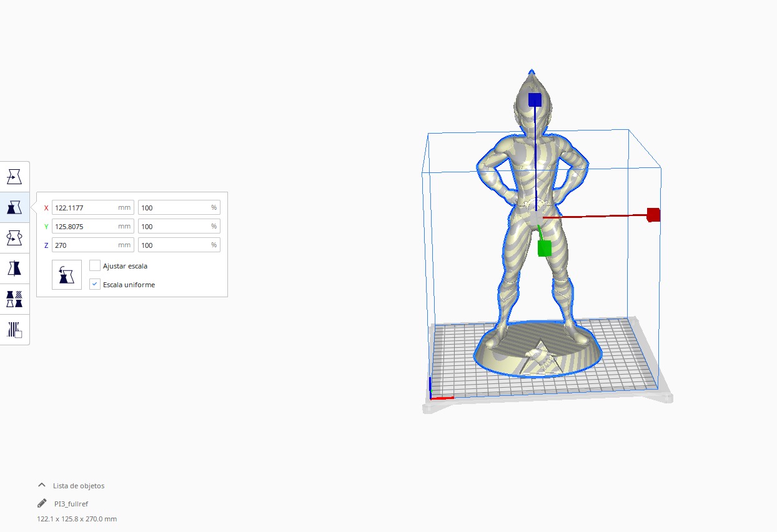Viewport: 777px width, 532px height.
Task: Select the Mirror tool in left toolbar
Action: [14, 268]
